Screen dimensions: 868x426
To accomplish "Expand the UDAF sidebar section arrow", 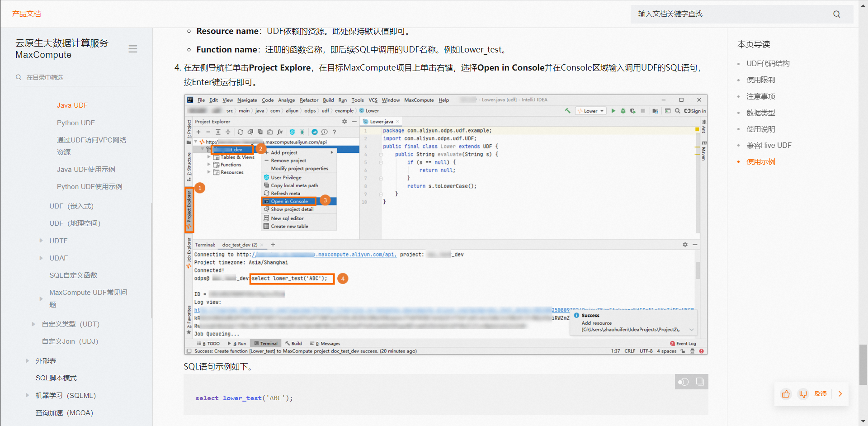I will point(41,258).
